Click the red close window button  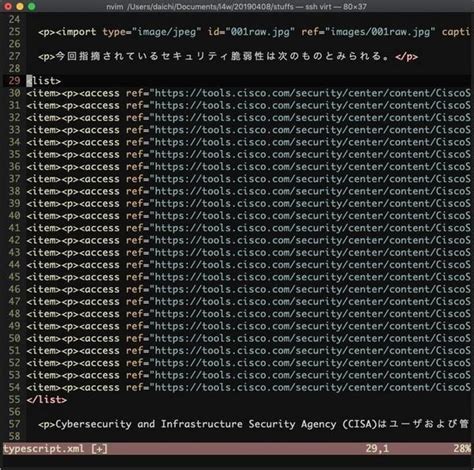click(x=8, y=6)
